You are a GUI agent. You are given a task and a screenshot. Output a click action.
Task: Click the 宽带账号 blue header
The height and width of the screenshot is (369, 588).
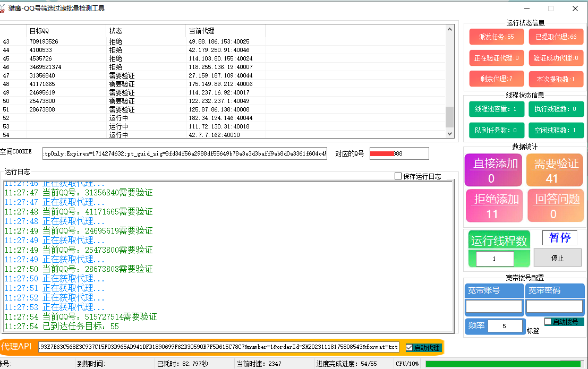click(494, 290)
